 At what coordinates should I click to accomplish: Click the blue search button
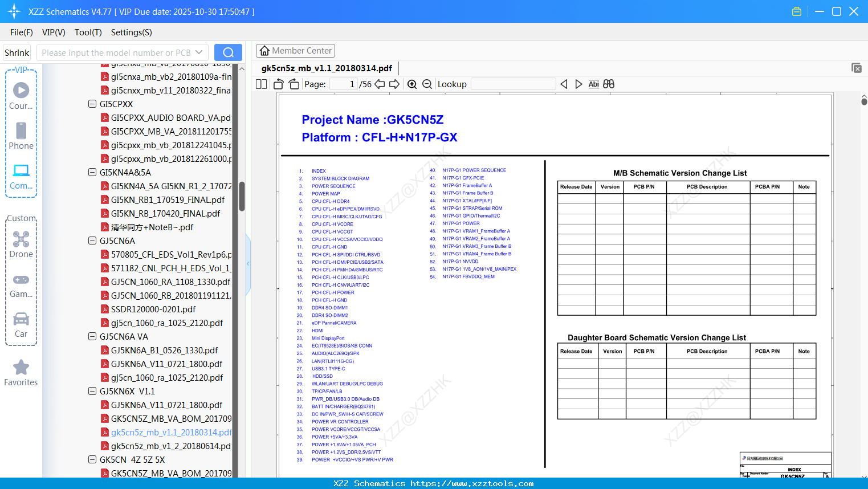(228, 52)
